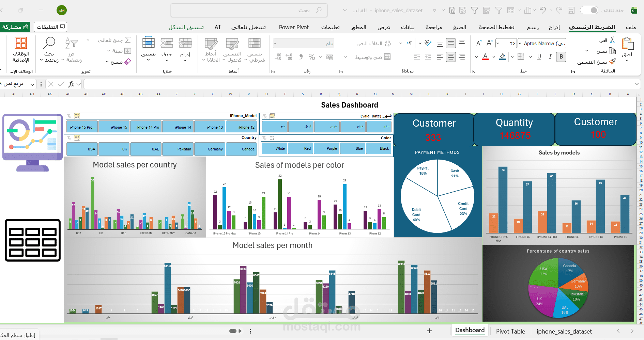
Task: Click the Undo arrow in the quick access toolbar
Action: pyautogui.click(x=543, y=10)
